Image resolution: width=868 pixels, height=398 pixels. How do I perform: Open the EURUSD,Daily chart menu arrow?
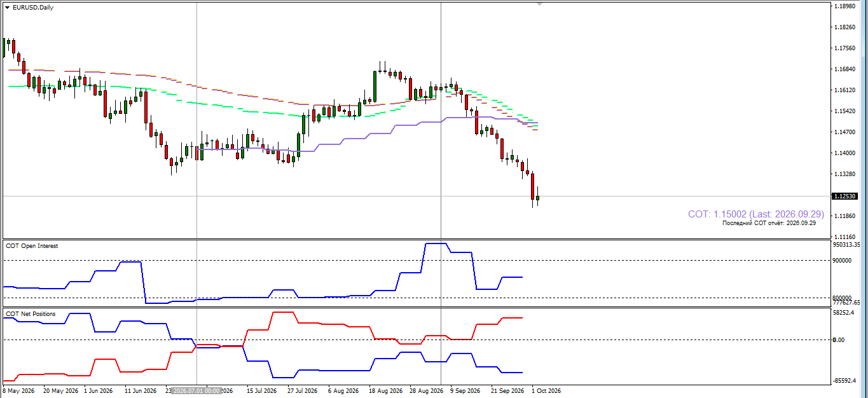(x=8, y=8)
